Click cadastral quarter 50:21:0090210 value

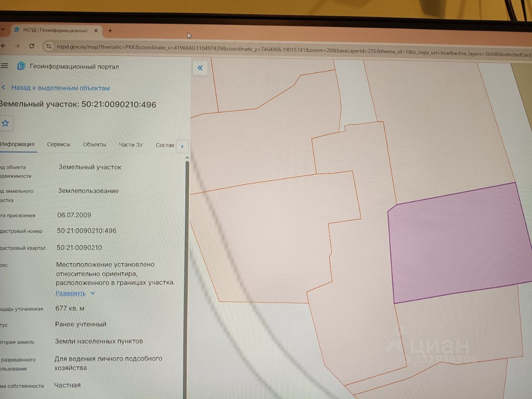coord(79,247)
